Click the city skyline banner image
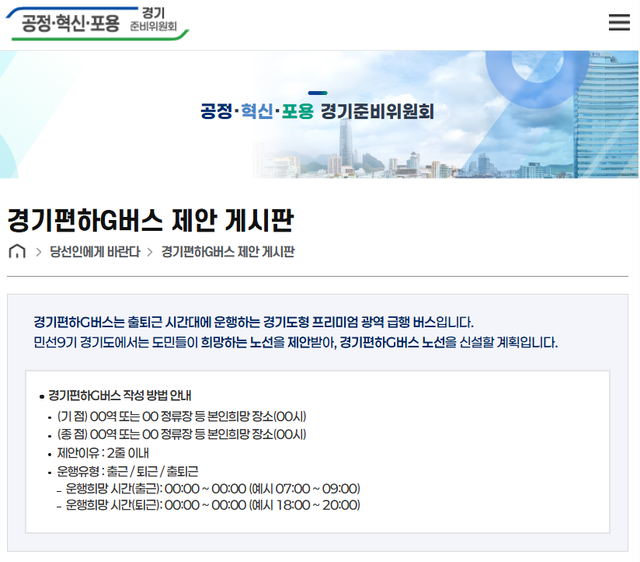 pos(319,114)
